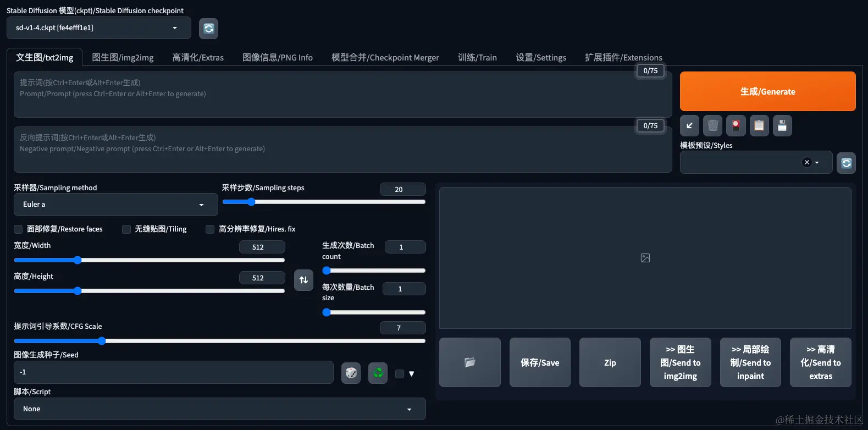
Task: Randomize the seed with the dice icon
Action: coord(351,373)
